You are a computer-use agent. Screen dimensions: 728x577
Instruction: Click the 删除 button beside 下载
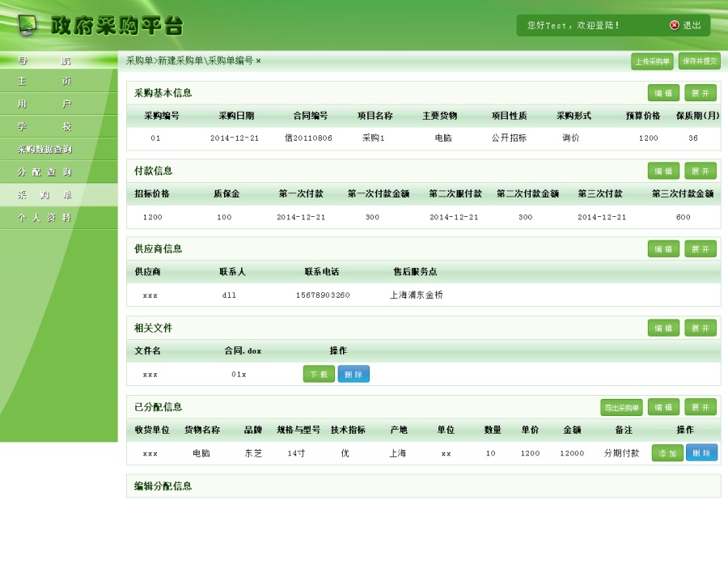click(x=353, y=374)
